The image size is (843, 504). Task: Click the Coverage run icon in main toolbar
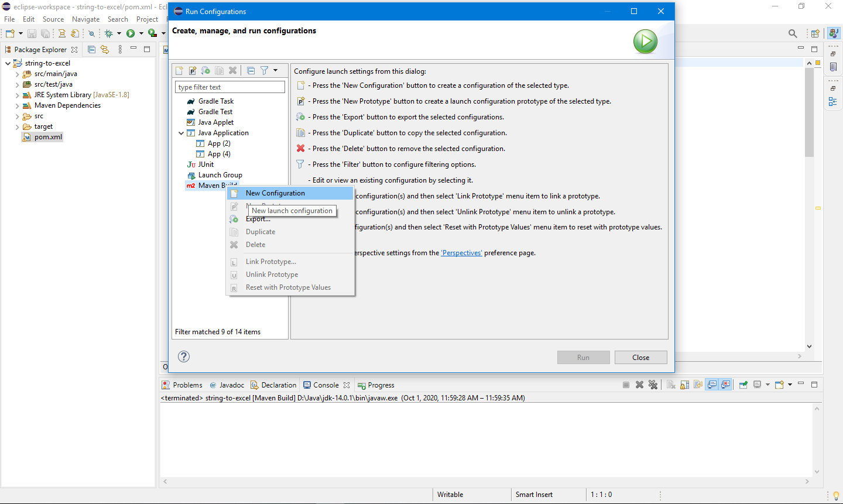tap(152, 33)
